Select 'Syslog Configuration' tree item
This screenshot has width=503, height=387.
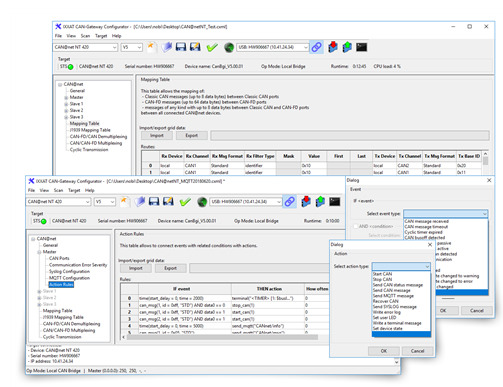[69, 271]
